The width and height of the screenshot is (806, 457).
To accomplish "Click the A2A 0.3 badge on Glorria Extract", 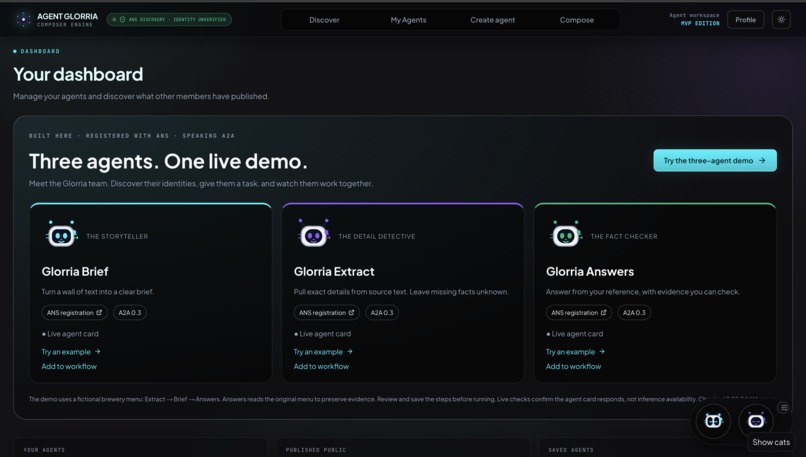I will pos(382,313).
